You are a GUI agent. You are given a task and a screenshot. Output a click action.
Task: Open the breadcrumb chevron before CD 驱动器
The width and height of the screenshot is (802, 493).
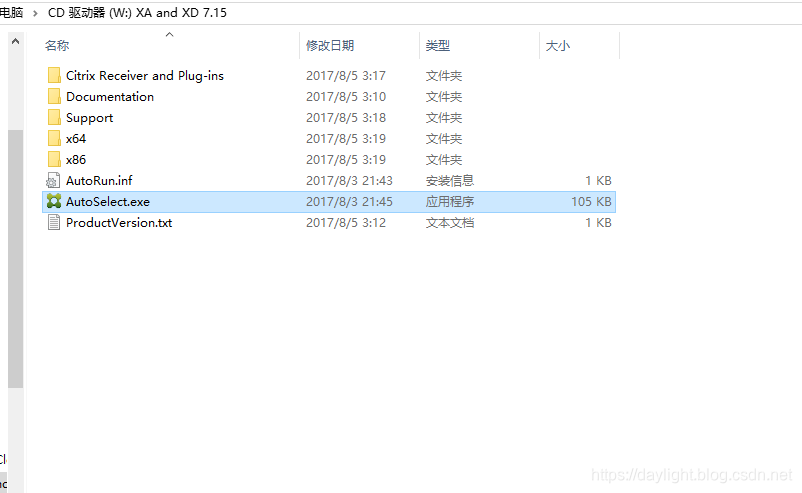(x=35, y=13)
